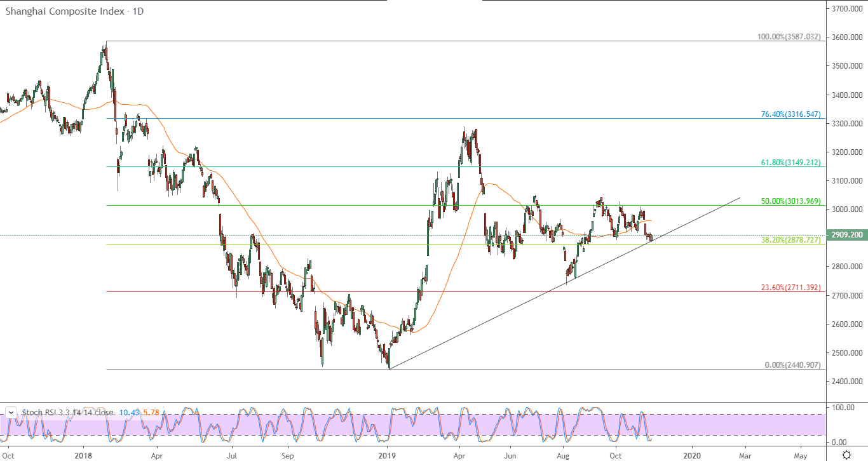Click the 2600.000 price axis label
The width and height of the screenshot is (868, 461).
click(x=847, y=324)
